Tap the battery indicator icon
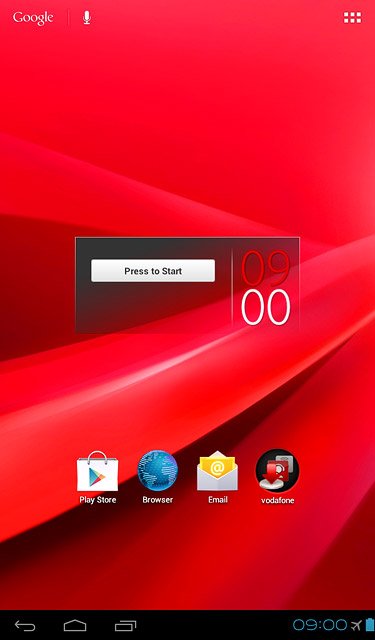375x640 pixels. [370, 624]
